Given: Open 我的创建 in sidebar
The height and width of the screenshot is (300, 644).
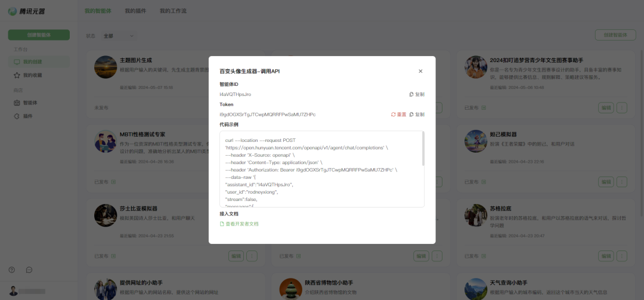Looking at the screenshot, I should pyautogui.click(x=39, y=62).
